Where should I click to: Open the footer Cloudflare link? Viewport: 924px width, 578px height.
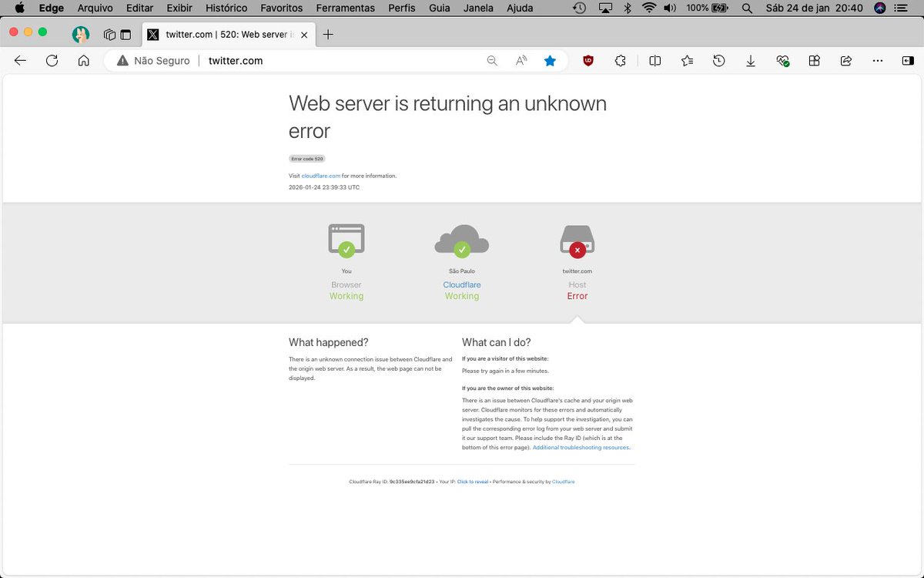click(x=564, y=482)
